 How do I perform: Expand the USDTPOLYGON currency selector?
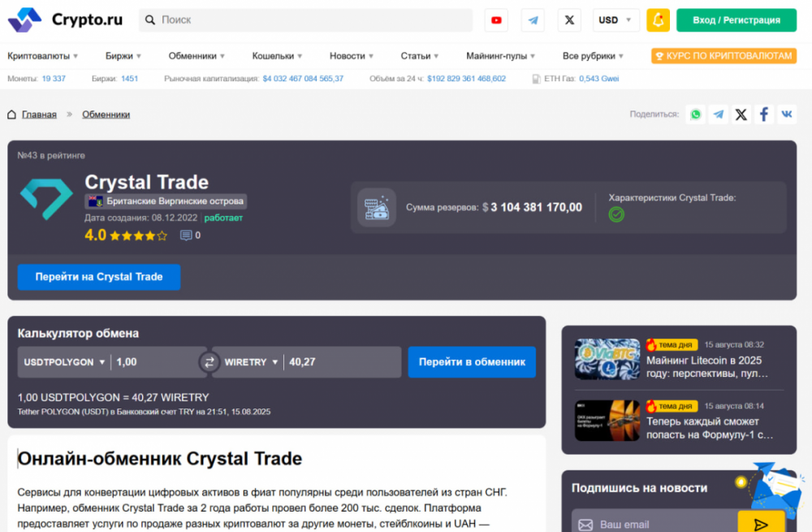click(x=65, y=362)
